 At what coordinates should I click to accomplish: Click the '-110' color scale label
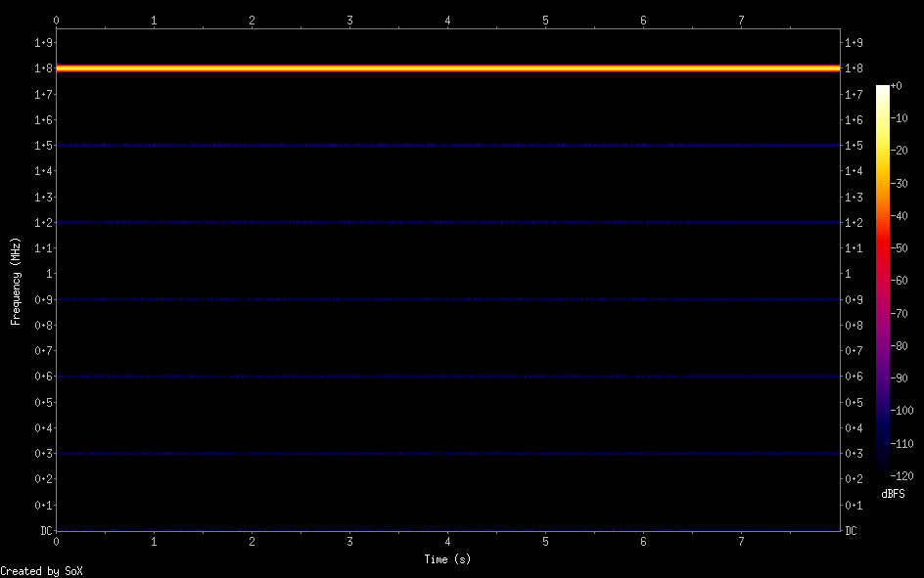coord(901,444)
